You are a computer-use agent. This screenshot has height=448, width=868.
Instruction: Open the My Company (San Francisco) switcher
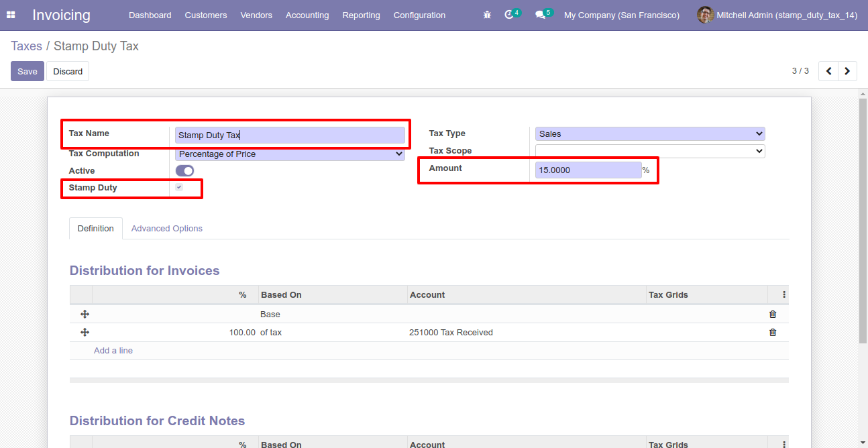point(622,15)
